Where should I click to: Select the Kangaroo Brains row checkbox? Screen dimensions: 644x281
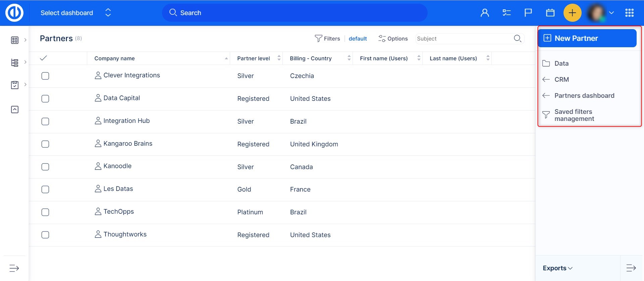tap(45, 144)
